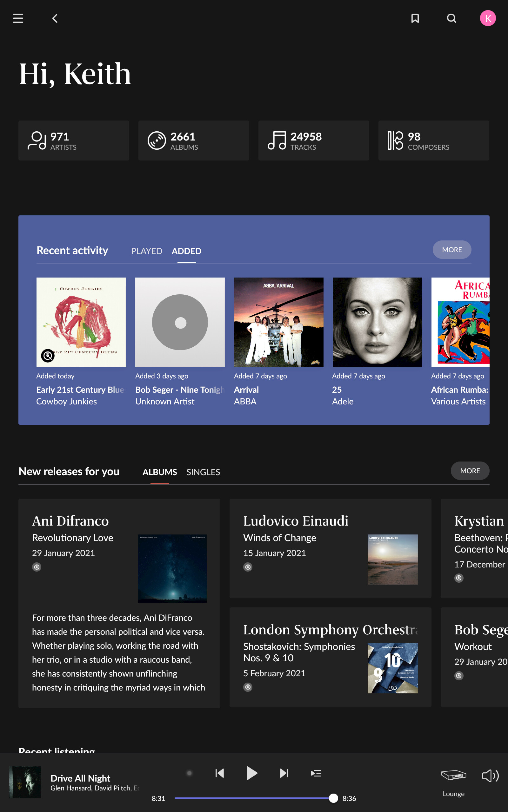Open volume speaker control

pyautogui.click(x=491, y=776)
